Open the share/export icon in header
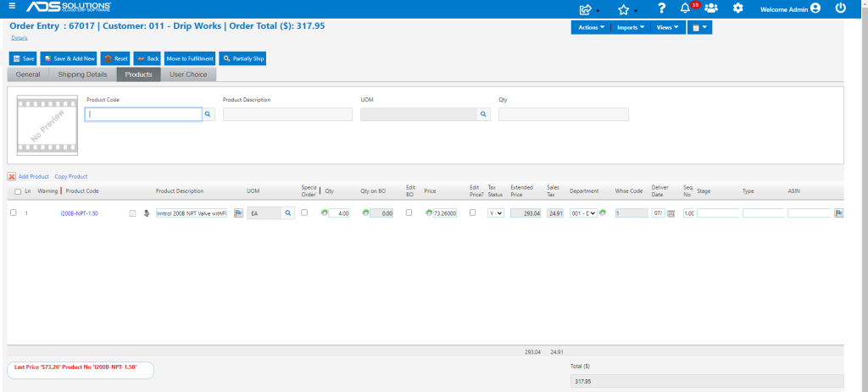 tap(586, 8)
